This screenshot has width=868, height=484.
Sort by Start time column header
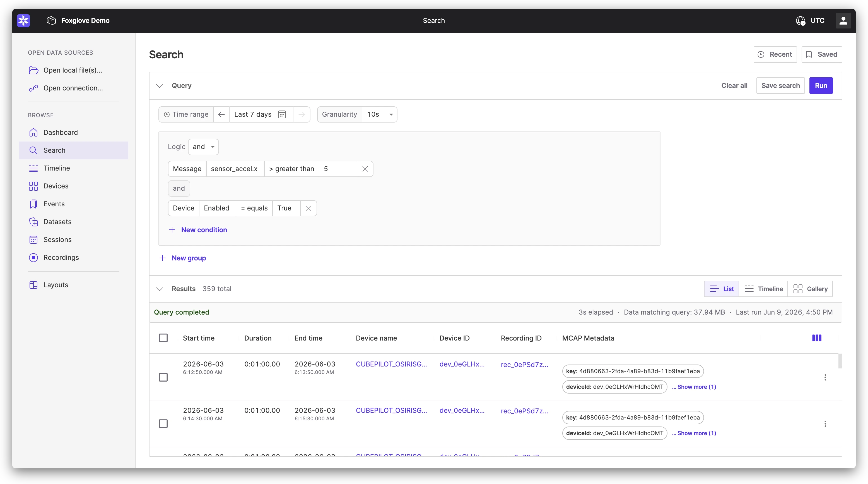coord(199,338)
